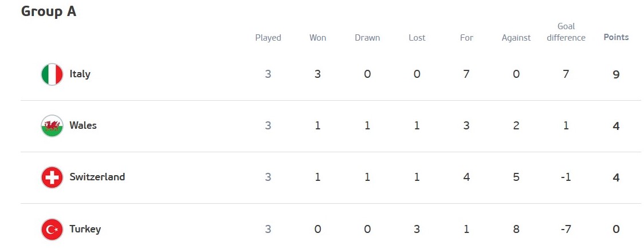This screenshot has width=644, height=249.
Task: Click Italy's goal difference value
Action: 566,74
